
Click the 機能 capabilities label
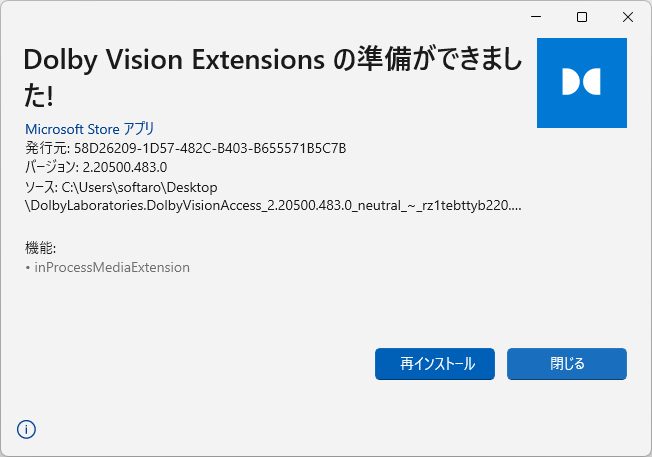point(40,248)
